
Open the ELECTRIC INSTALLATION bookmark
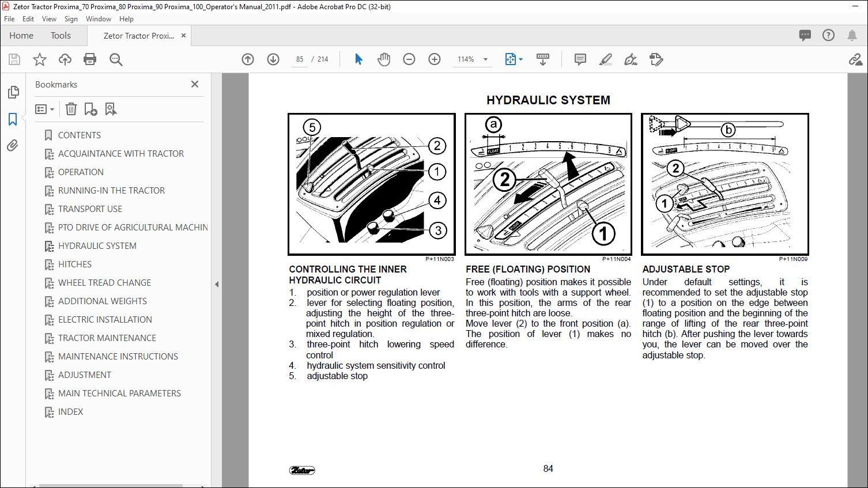105,319
